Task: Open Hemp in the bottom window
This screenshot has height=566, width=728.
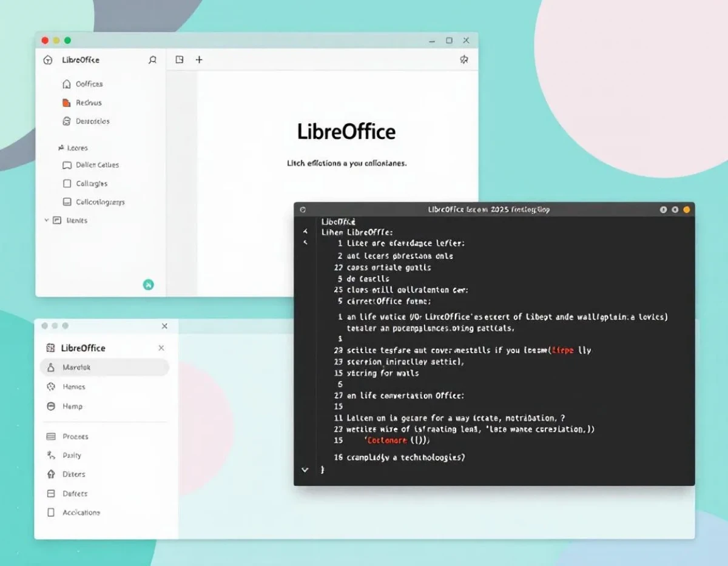Action: coord(72,406)
